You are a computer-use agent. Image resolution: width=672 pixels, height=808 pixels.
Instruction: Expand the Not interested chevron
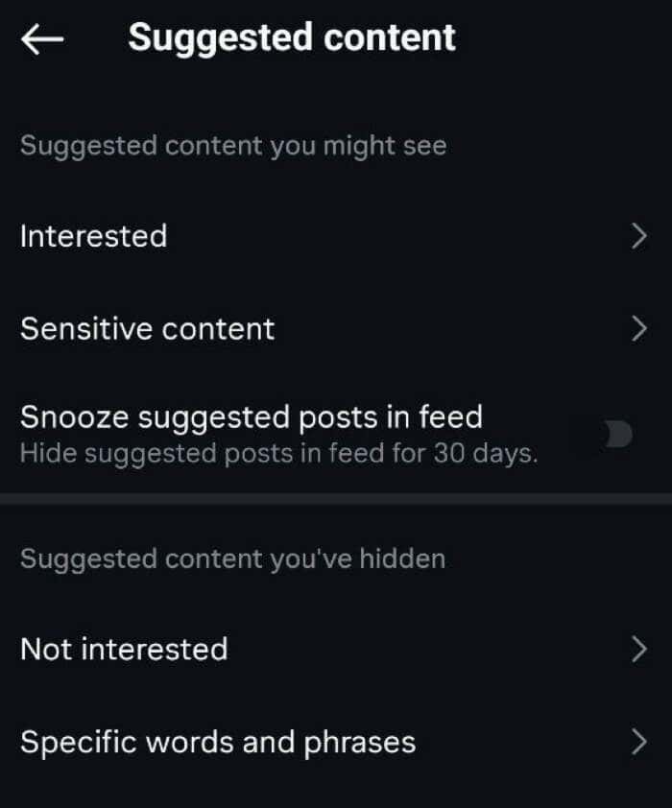click(640, 650)
